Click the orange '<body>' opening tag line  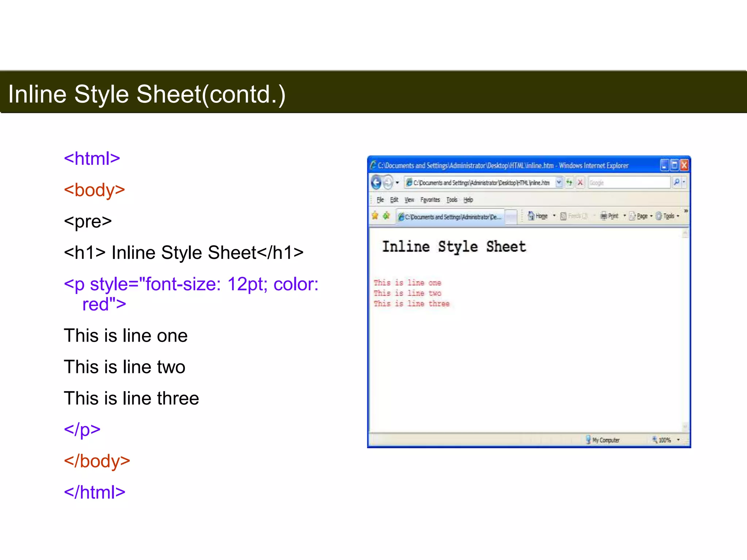click(94, 190)
